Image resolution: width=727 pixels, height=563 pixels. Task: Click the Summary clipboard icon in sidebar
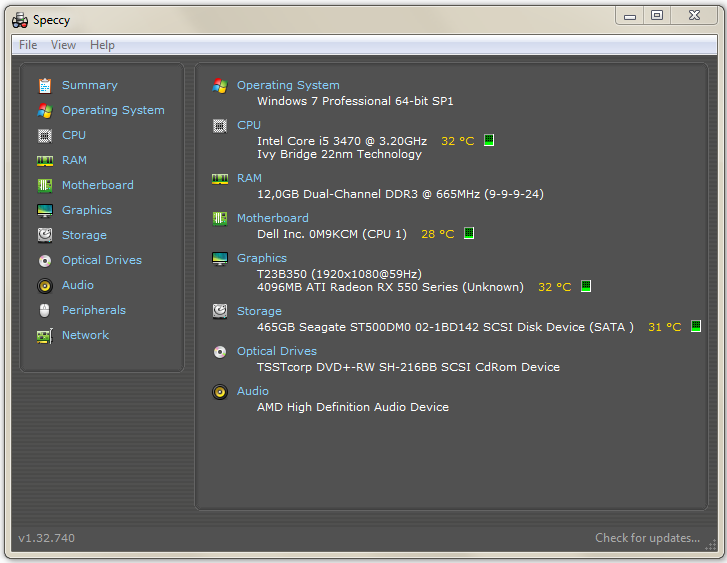[x=45, y=86]
